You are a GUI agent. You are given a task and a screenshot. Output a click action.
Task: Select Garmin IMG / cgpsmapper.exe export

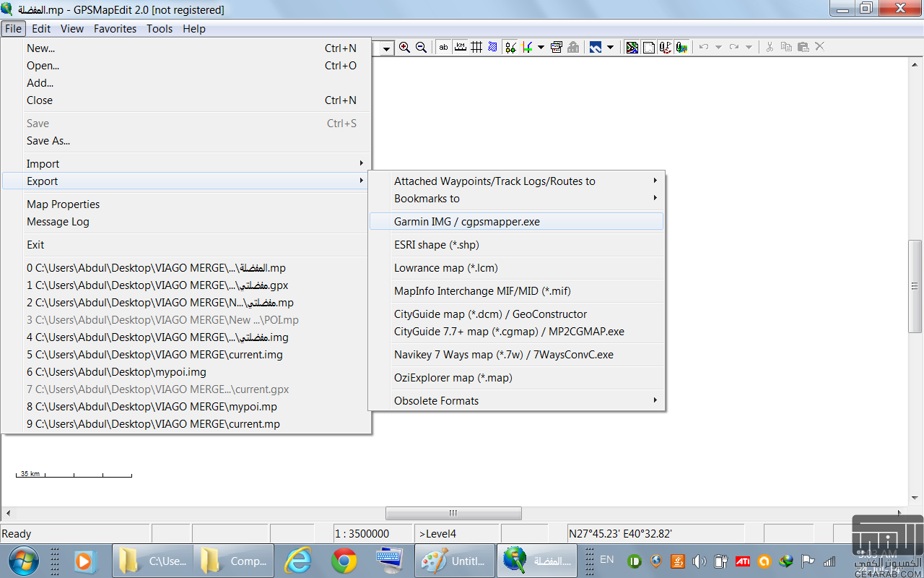pyautogui.click(x=517, y=222)
